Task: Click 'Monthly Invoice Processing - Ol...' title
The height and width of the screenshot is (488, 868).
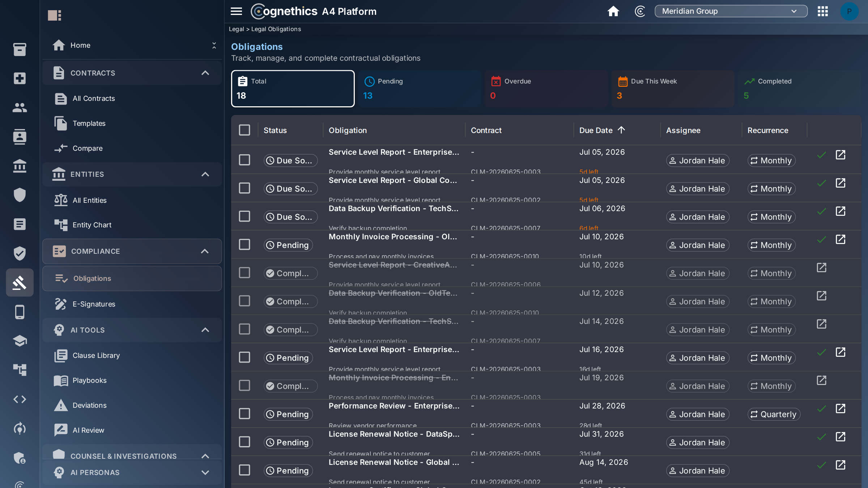Action: [x=393, y=237]
